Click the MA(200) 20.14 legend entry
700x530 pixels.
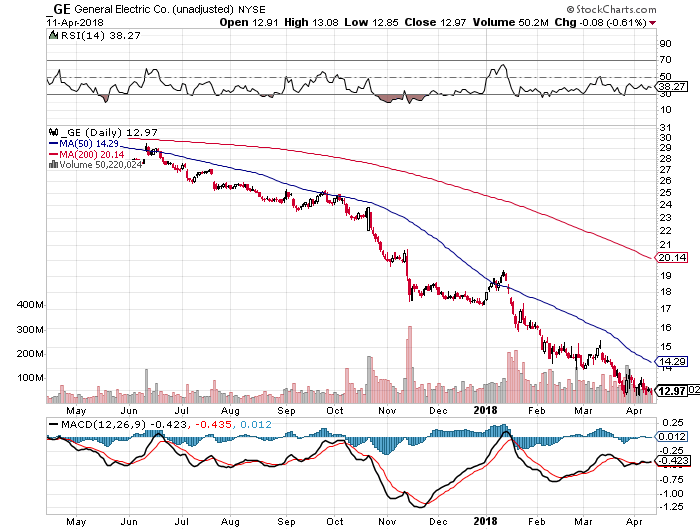pos(92,154)
